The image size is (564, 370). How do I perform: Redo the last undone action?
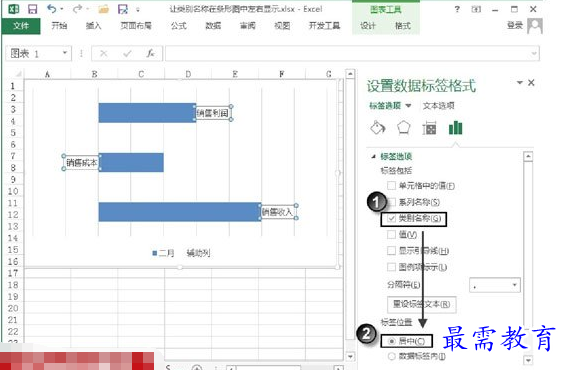point(77,9)
